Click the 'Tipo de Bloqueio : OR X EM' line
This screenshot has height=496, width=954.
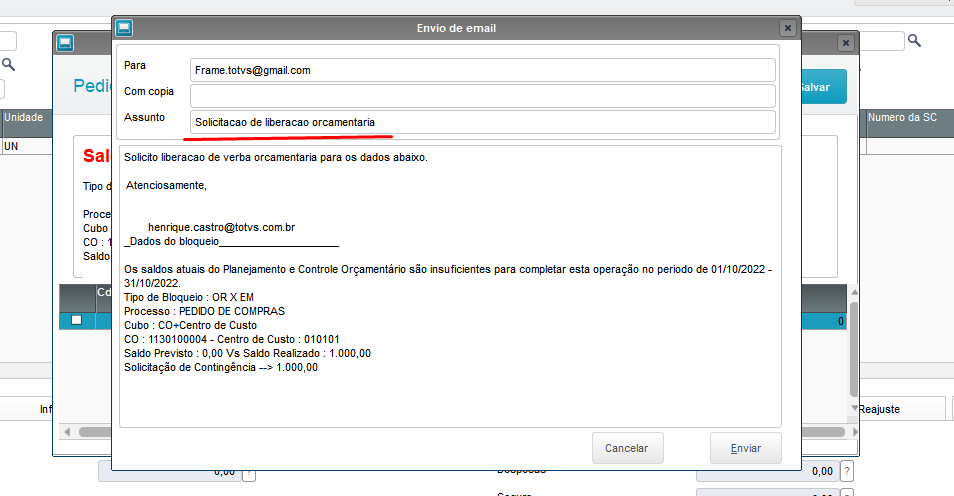pos(189,297)
